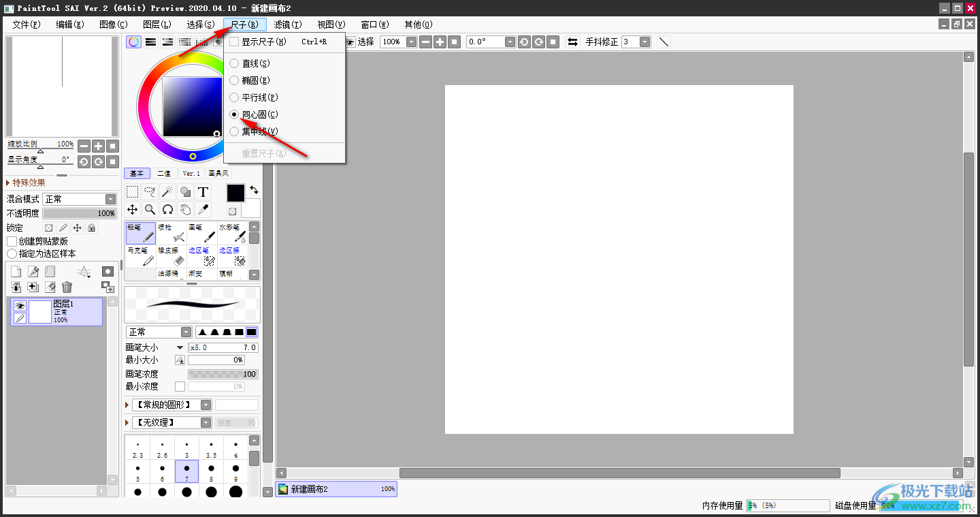Select the shape tool icon

click(x=185, y=192)
